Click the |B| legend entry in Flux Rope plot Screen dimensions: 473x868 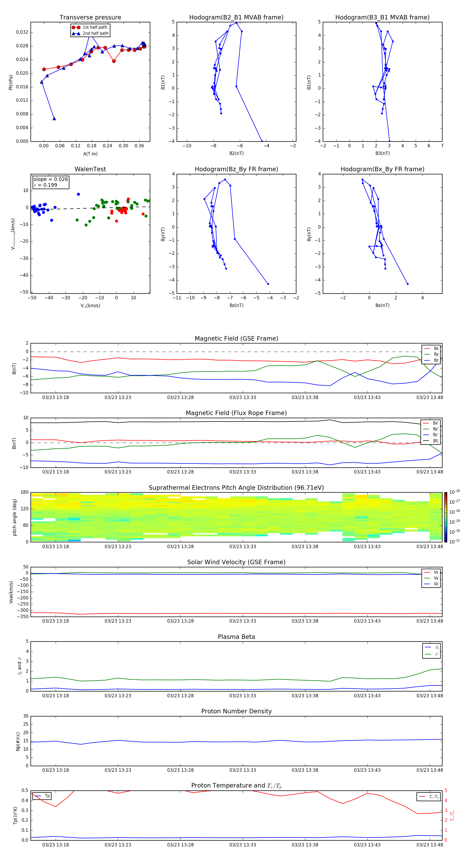[431, 441]
